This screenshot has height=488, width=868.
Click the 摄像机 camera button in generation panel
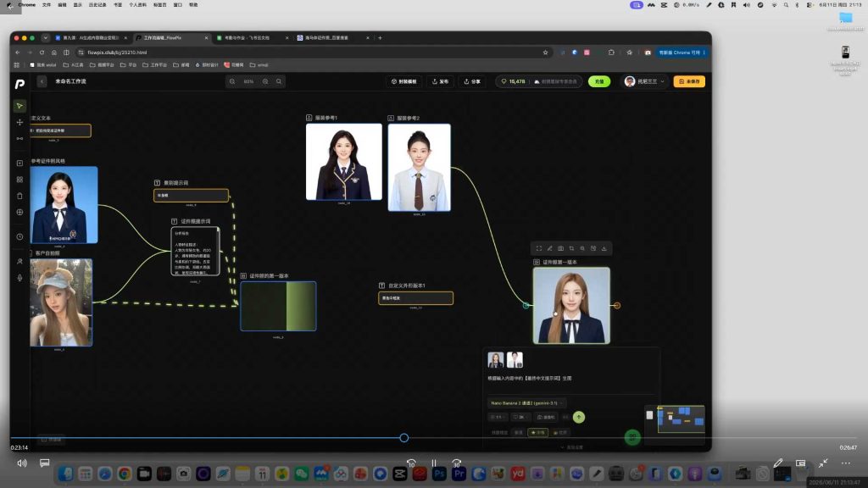[x=546, y=417]
